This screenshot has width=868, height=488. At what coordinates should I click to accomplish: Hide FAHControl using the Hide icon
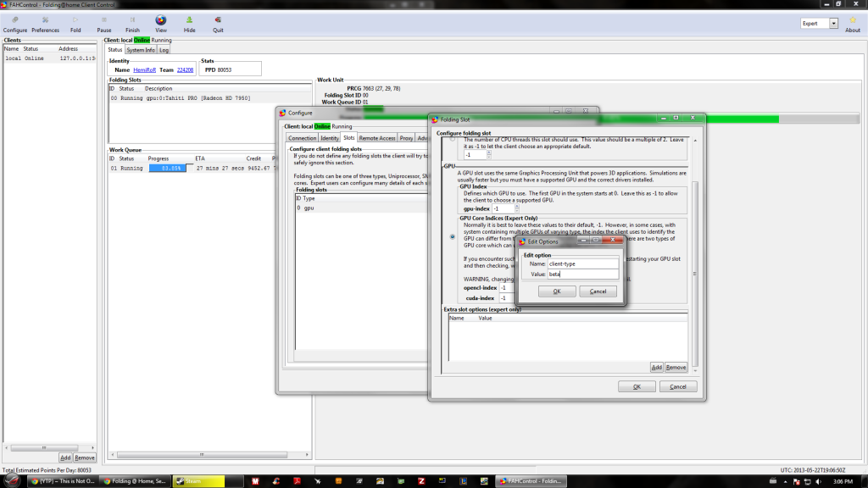click(x=189, y=25)
